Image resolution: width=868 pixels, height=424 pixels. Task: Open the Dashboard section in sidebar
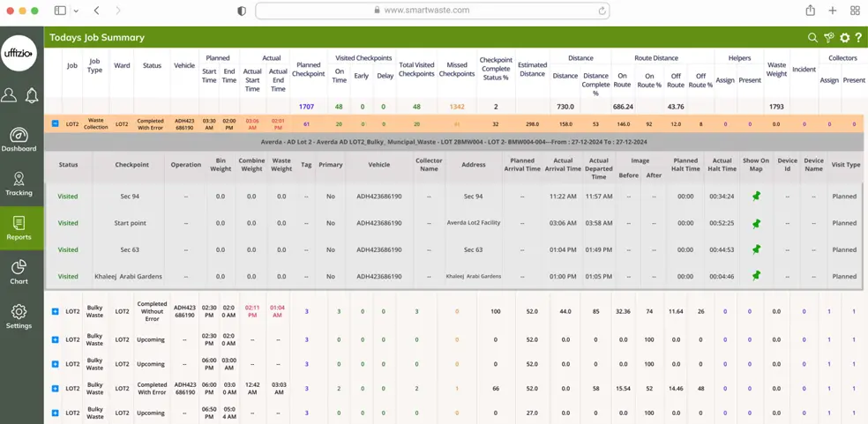pos(19,140)
